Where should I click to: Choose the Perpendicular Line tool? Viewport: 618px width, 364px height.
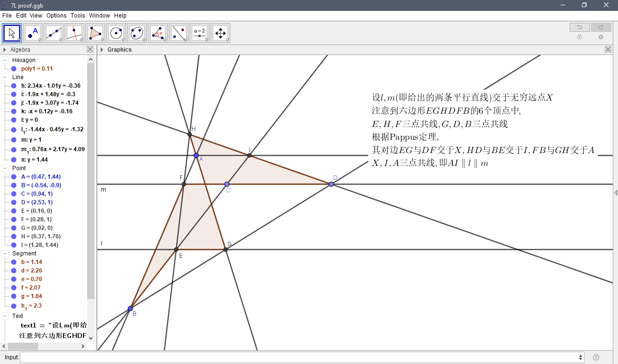click(74, 33)
